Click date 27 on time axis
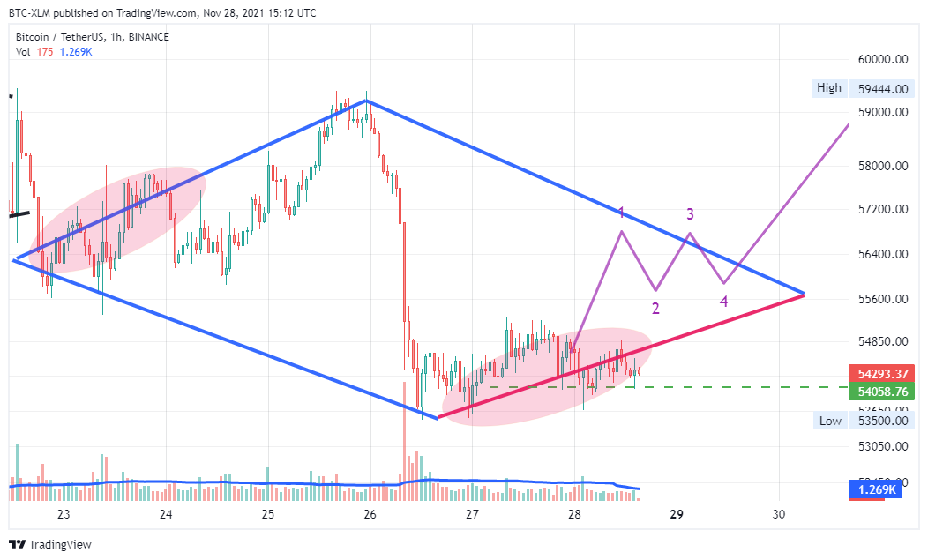The image size is (928, 560). tap(472, 514)
